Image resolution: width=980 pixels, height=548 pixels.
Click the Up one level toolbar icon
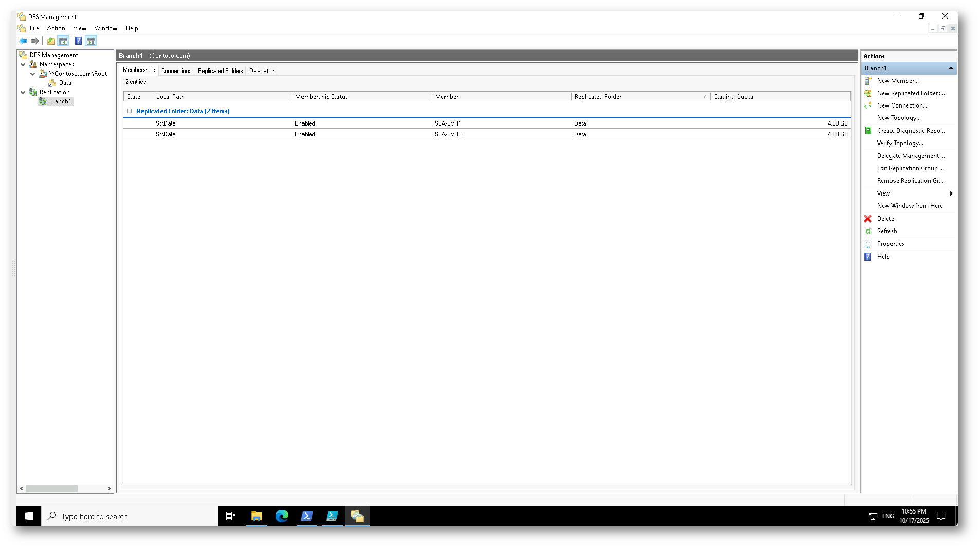click(x=50, y=41)
